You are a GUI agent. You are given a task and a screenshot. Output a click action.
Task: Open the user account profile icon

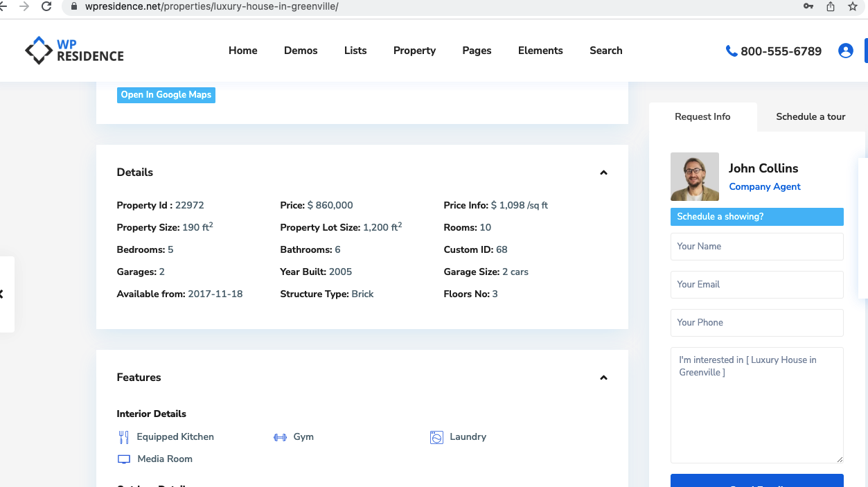(846, 51)
